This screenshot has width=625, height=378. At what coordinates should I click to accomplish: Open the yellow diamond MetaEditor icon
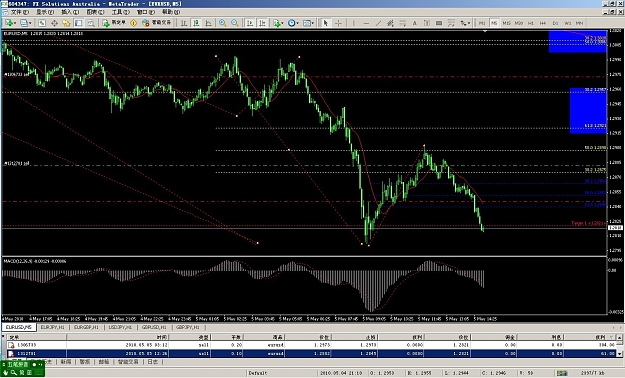[134, 23]
